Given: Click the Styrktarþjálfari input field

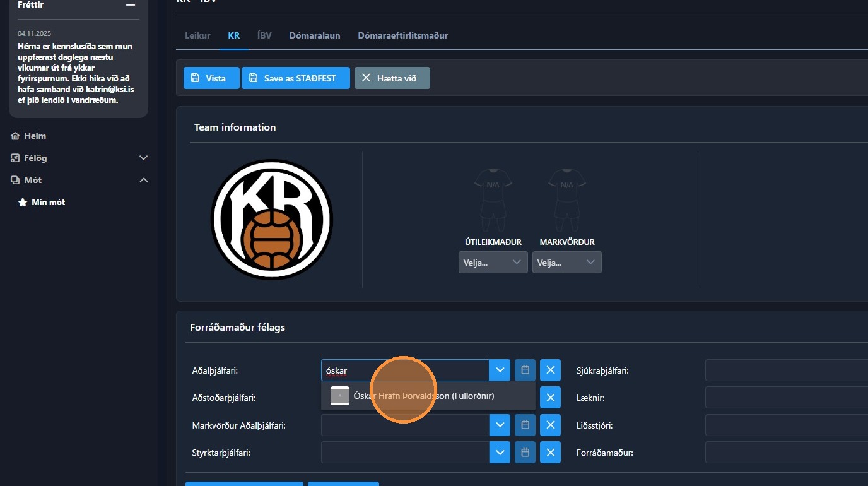Looking at the screenshot, I should click(405, 453).
